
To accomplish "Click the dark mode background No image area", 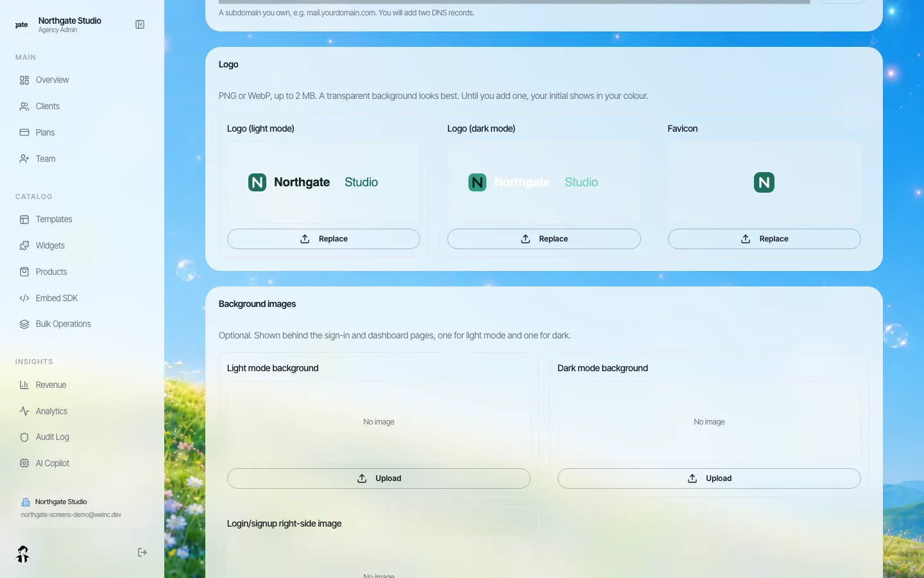I will pyautogui.click(x=709, y=422).
